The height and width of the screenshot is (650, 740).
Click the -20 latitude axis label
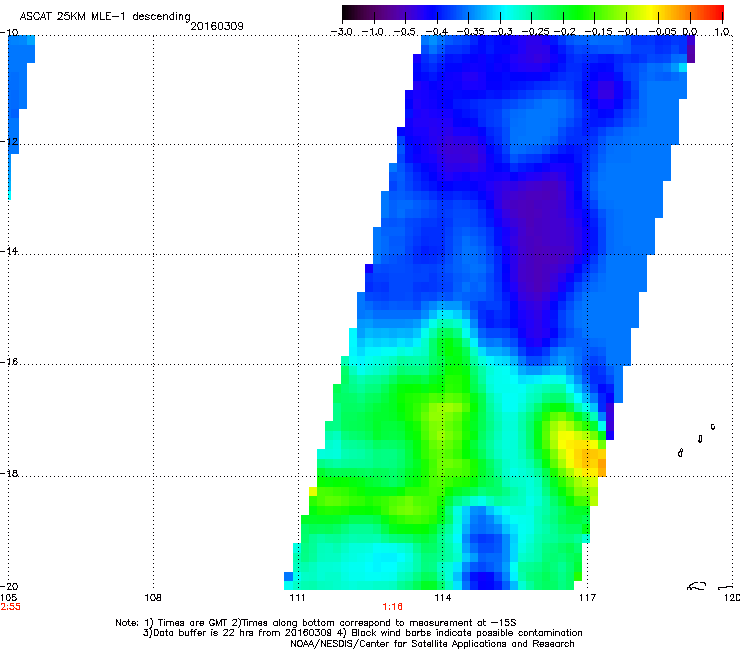tap(9, 586)
